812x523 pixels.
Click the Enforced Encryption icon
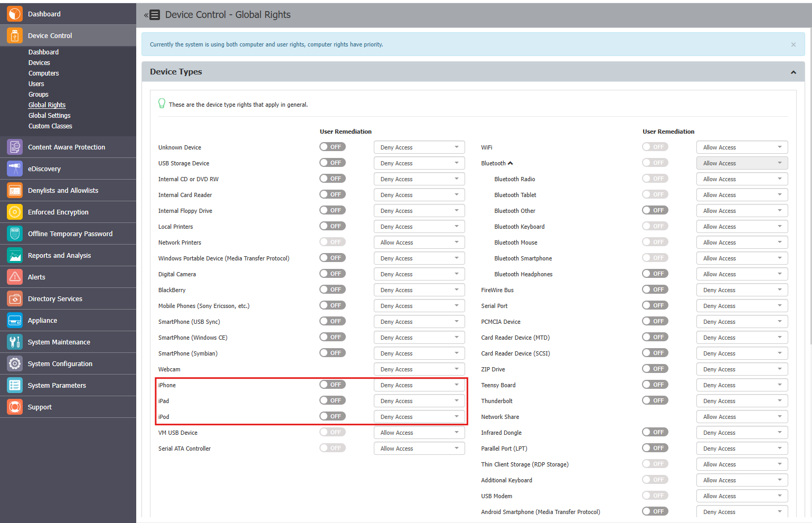point(15,212)
